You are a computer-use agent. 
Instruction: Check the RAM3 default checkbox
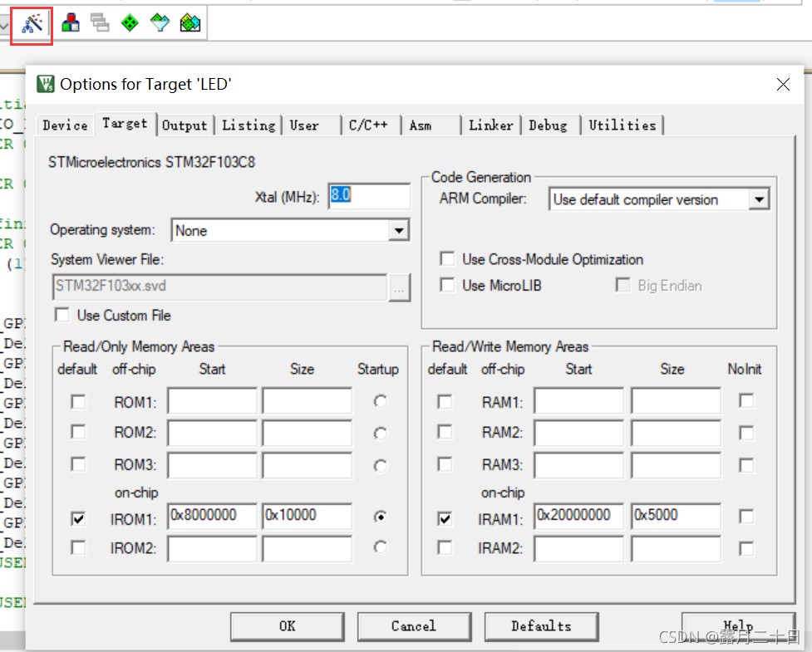click(445, 464)
